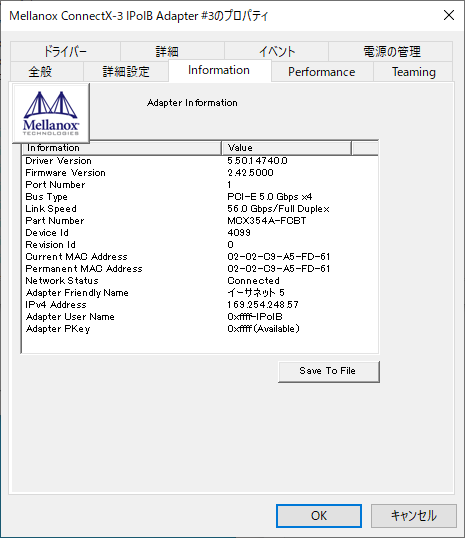Select the IPv4 Address row label
This screenshot has height=538, width=465.
tap(56, 305)
